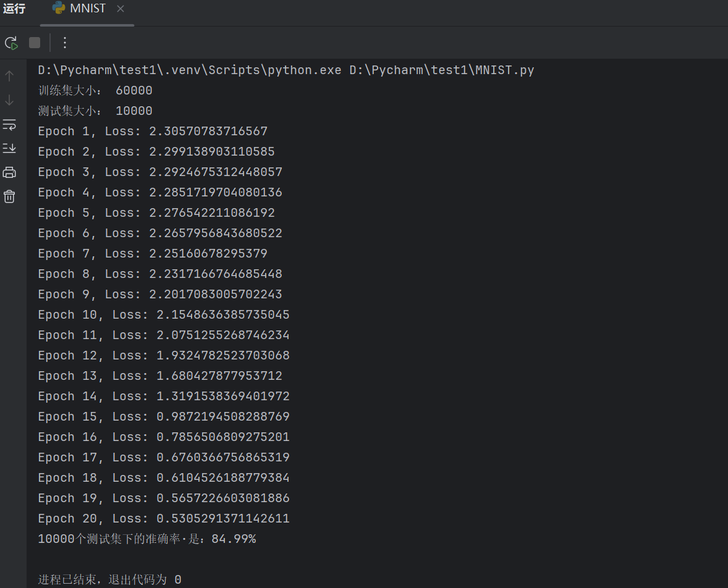Image resolution: width=728 pixels, height=588 pixels.
Task: Toggle scroll to end of output
Action: point(9,148)
